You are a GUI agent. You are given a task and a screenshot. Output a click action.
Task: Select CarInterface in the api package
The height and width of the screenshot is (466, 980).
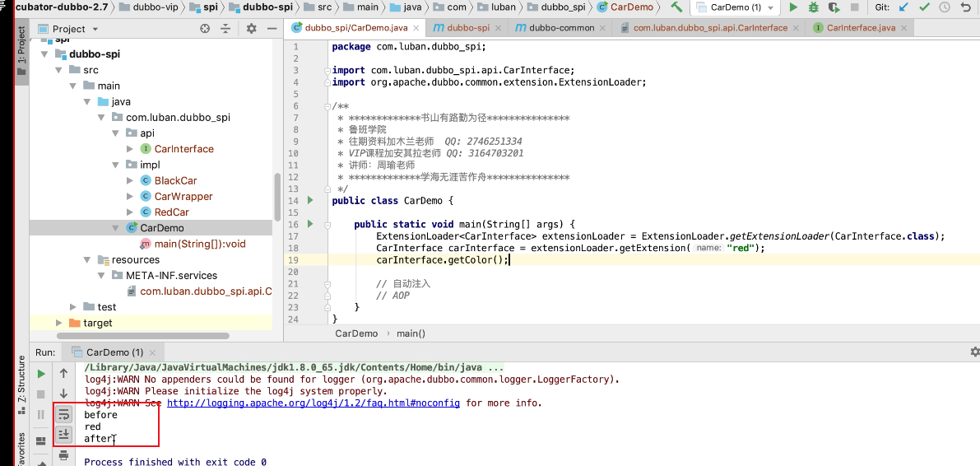(183, 149)
